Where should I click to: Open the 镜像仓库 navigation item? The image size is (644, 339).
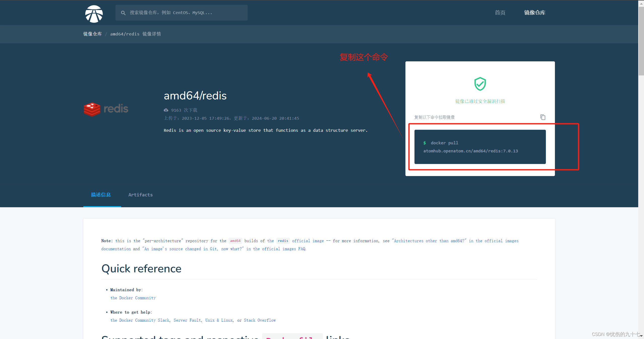pyautogui.click(x=535, y=13)
